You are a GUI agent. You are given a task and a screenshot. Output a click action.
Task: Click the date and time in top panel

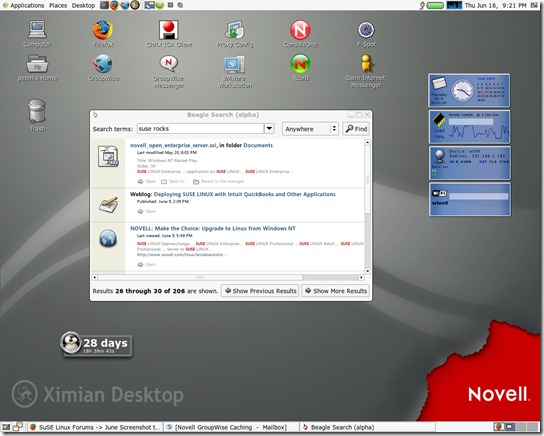(x=495, y=5)
